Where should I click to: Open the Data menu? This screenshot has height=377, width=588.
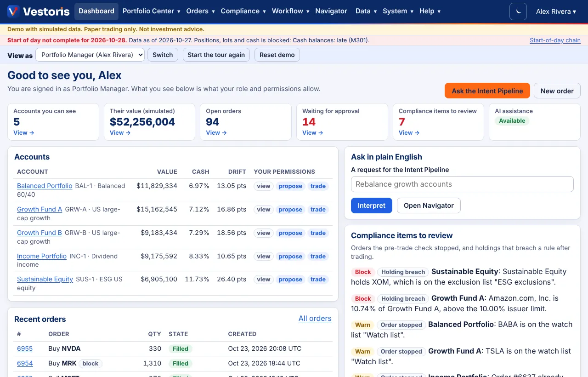pos(366,11)
